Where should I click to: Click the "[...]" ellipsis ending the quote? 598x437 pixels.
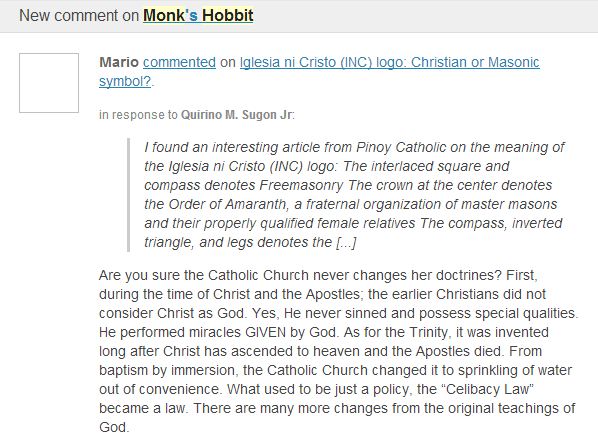[346, 242]
